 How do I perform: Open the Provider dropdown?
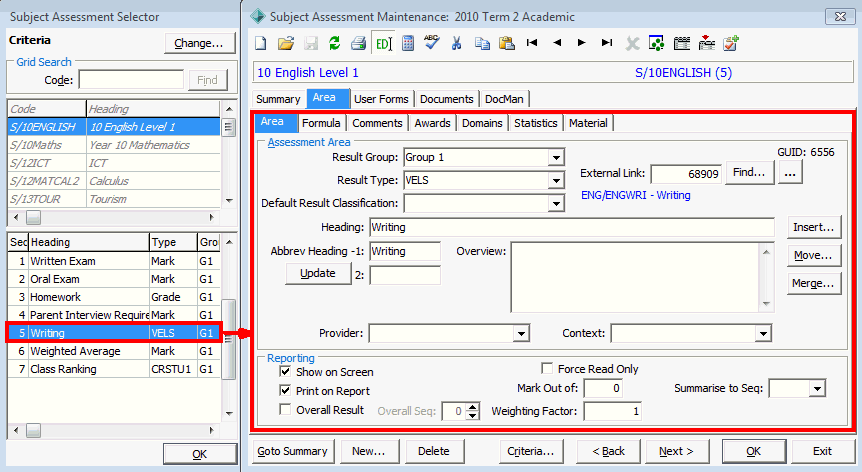(x=521, y=333)
